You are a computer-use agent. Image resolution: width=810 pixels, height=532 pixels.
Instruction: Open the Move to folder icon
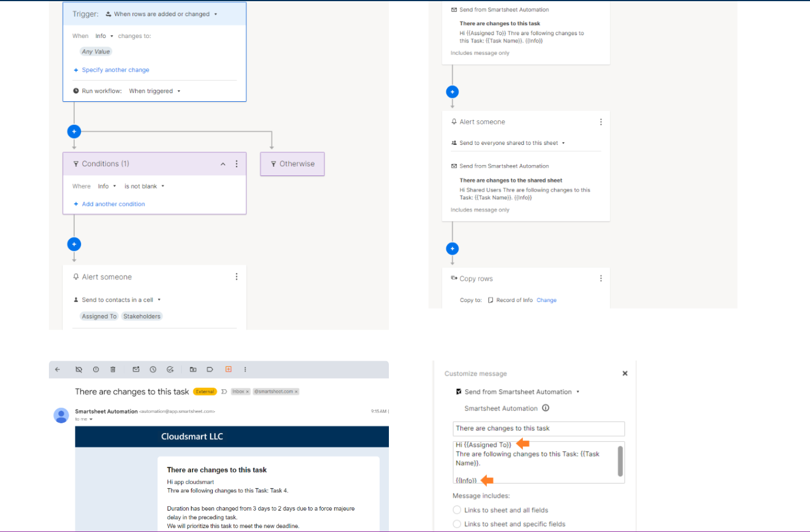pyautogui.click(x=193, y=370)
